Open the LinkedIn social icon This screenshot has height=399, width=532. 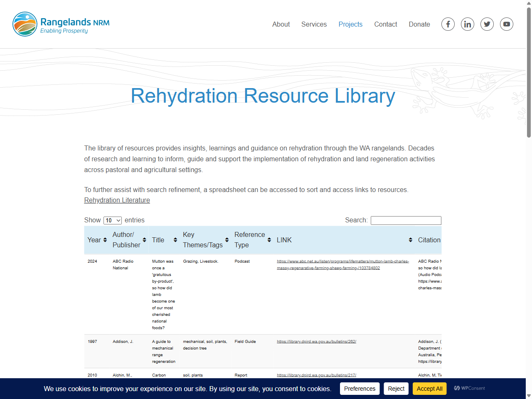468,24
